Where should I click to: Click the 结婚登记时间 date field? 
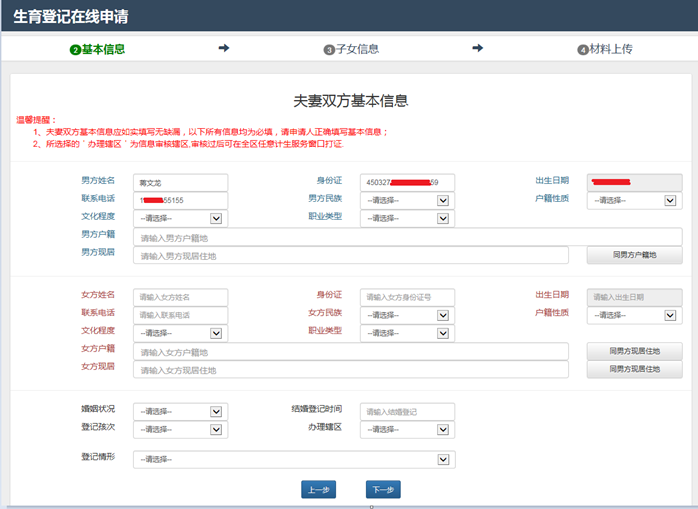[x=407, y=411]
